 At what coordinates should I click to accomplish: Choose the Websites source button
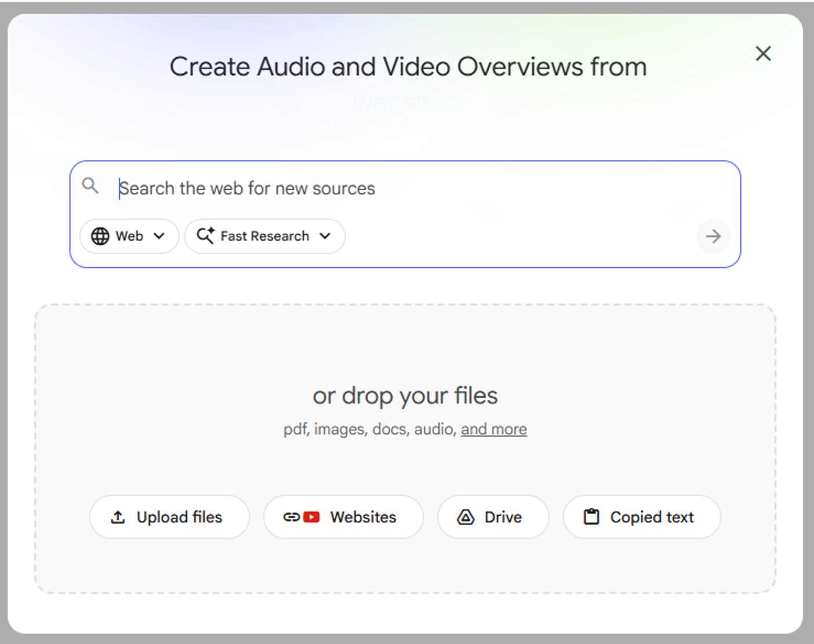pyautogui.click(x=343, y=517)
